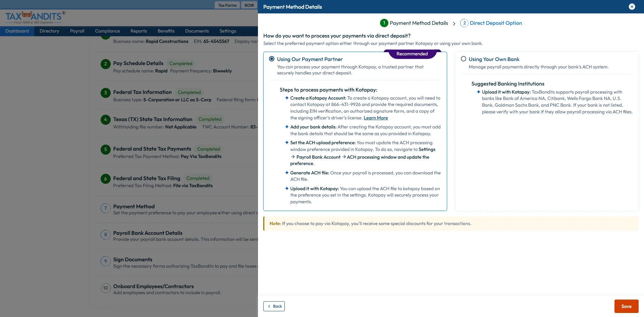
Task: Click the business name Rapid Constructions
Action: pos(167,42)
